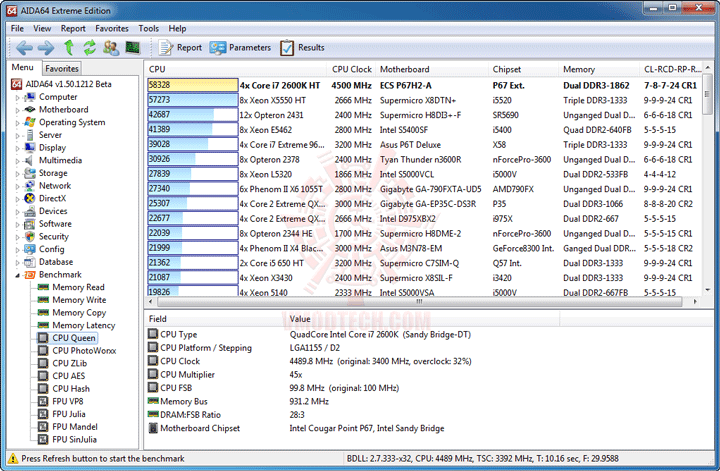
Task: Click the green Up arrow toolbar icon
Action: (68, 47)
